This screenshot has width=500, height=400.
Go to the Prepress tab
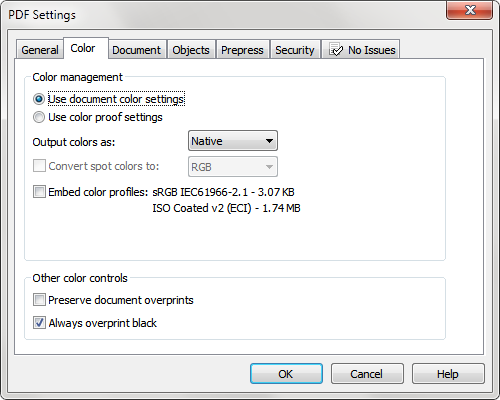click(x=242, y=50)
